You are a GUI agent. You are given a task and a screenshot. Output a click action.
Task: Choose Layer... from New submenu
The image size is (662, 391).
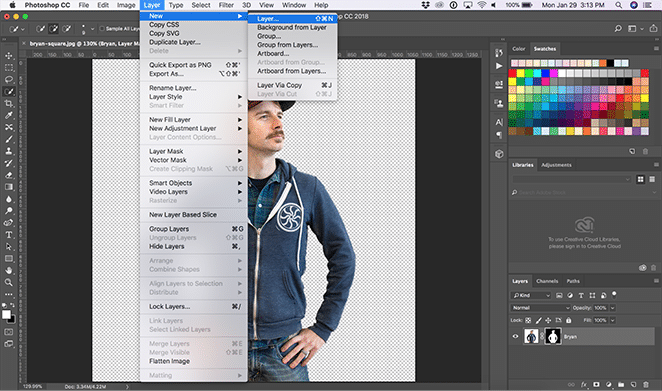[292, 19]
